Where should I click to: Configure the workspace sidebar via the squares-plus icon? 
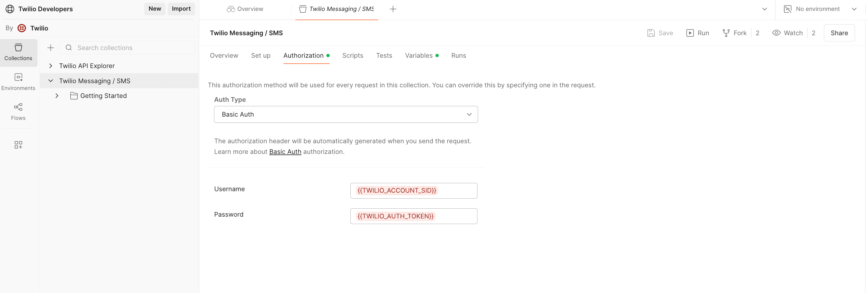point(18,145)
